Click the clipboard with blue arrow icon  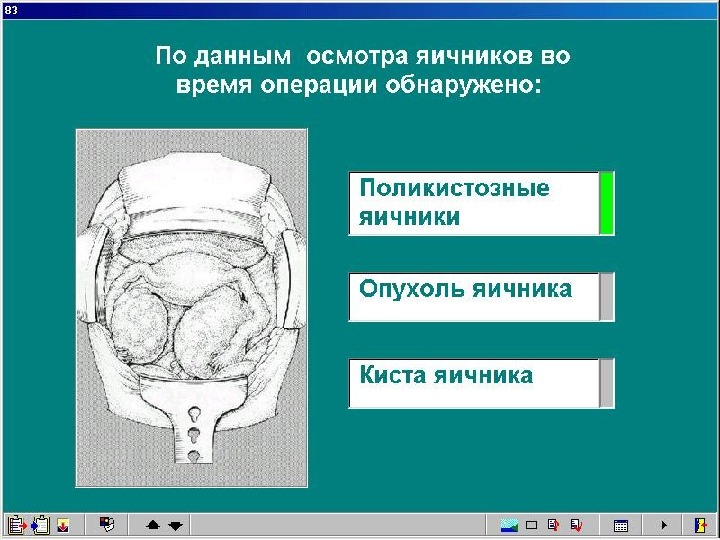coord(40,525)
